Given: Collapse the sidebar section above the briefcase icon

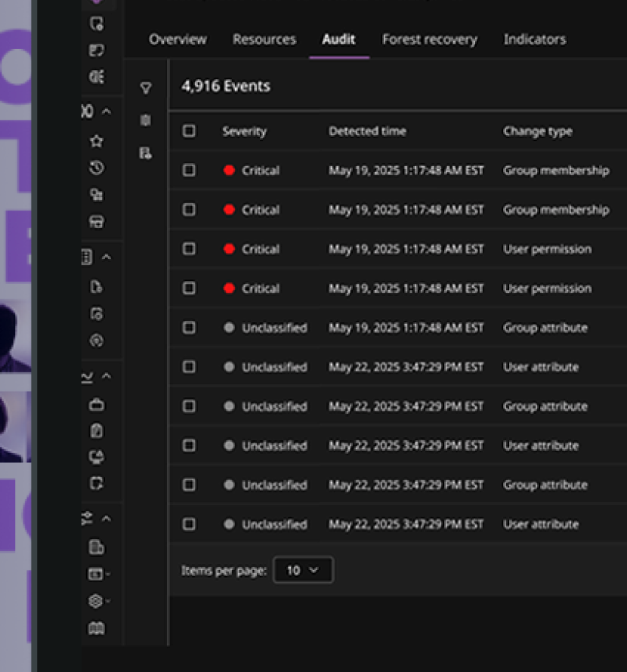Looking at the screenshot, I should tap(107, 376).
